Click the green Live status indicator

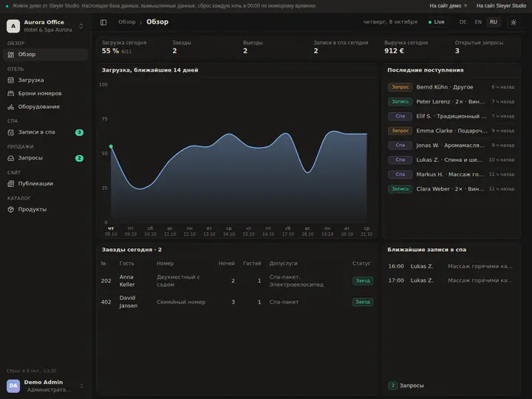(437, 22)
